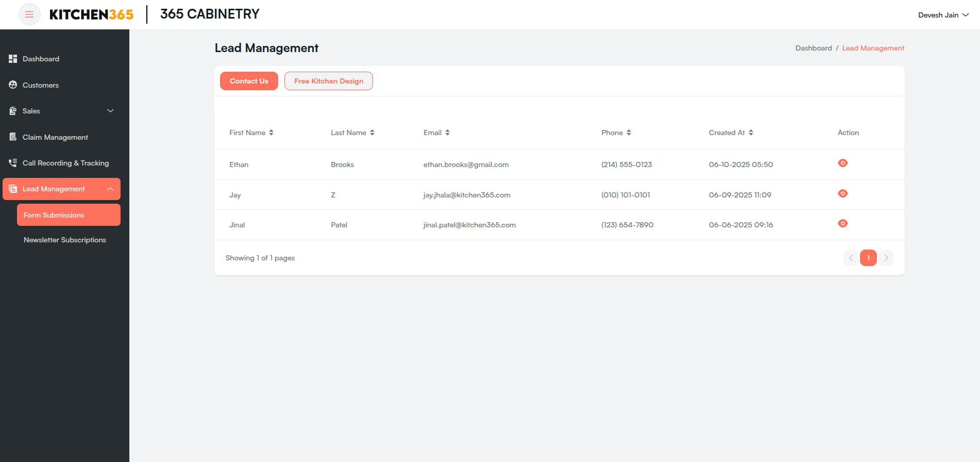
Task: Sort table by Created At arrows
Action: click(751, 133)
